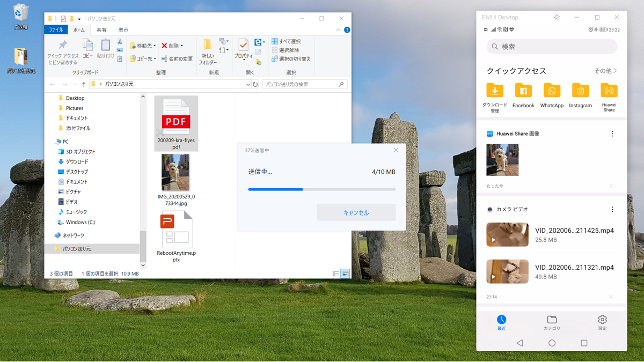Click 名前の変更 rename in the ribbon
This screenshot has height=362, width=644.
coord(177,59)
